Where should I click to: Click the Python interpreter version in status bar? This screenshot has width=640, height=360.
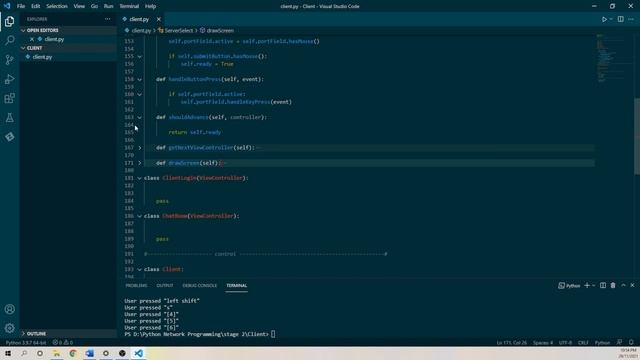pyautogui.click(x=26, y=342)
